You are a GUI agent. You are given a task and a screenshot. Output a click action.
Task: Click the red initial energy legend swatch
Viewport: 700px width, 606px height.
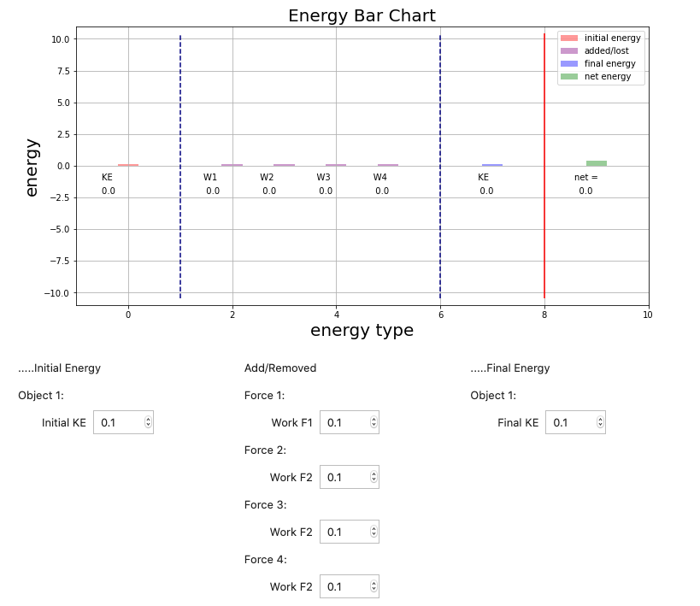[568, 38]
